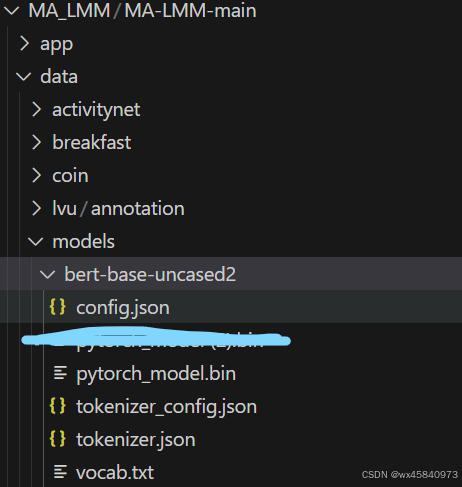This screenshot has width=462, height=487.
Task: Click the text file icon beside vocab.txt
Action: pyautogui.click(x=60, y=472)
